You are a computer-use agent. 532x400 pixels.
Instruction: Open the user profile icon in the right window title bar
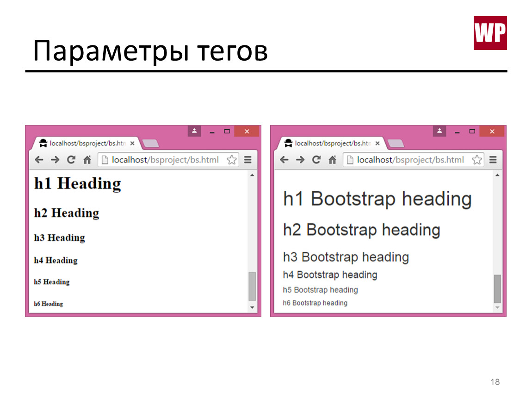pos(439,131)
